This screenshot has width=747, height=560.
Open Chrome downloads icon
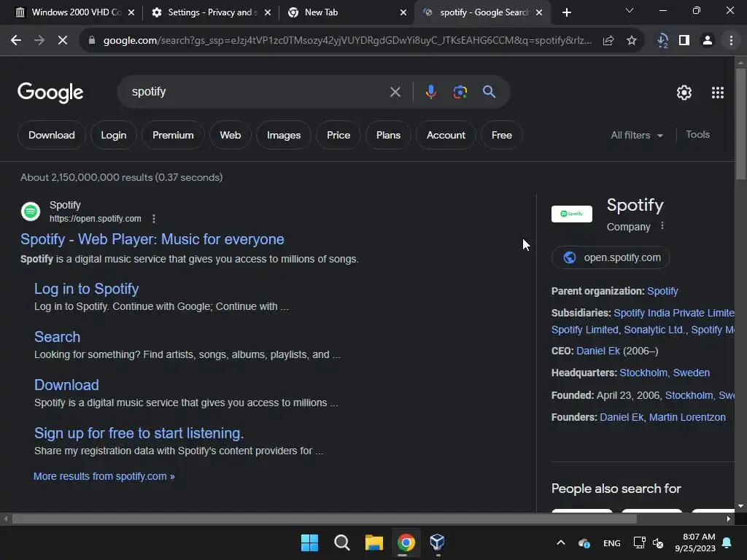point(662,41)
